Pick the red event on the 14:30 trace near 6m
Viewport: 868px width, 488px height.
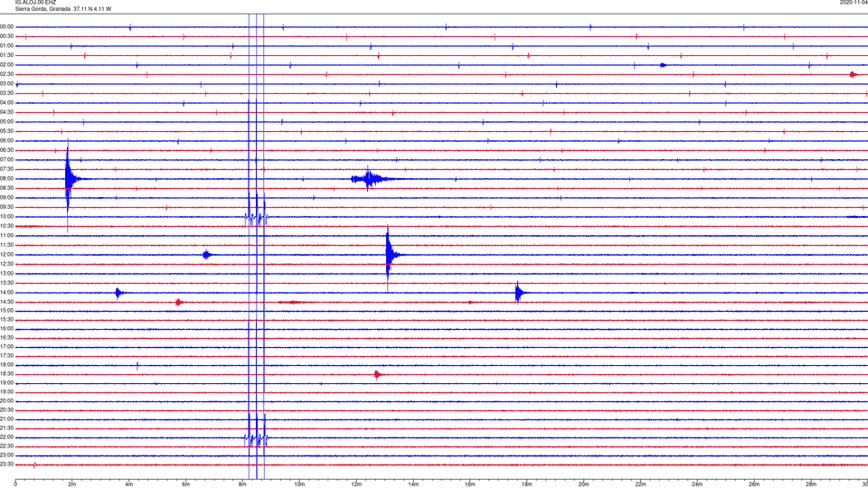pyautogui.click(x=179, y=302)
